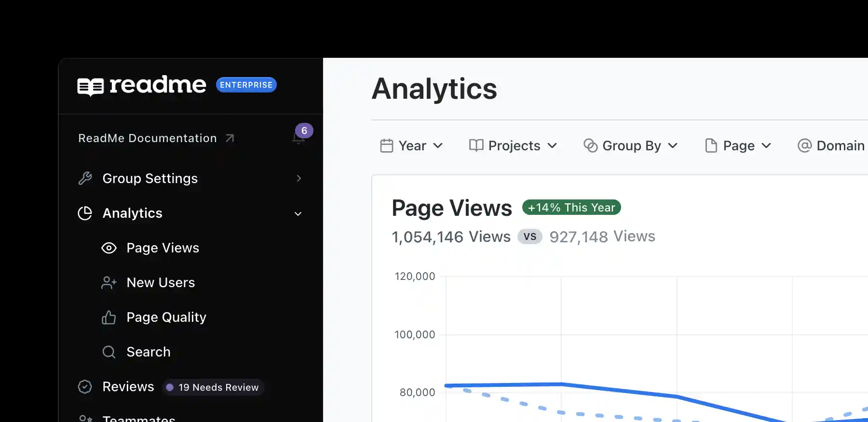
Task: Click the 19 Needs Review badge
Action: point(213,387)
